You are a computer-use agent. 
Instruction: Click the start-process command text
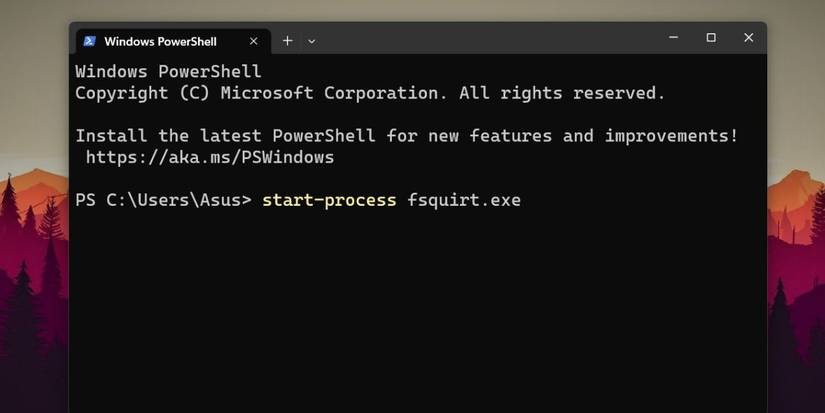328,200
